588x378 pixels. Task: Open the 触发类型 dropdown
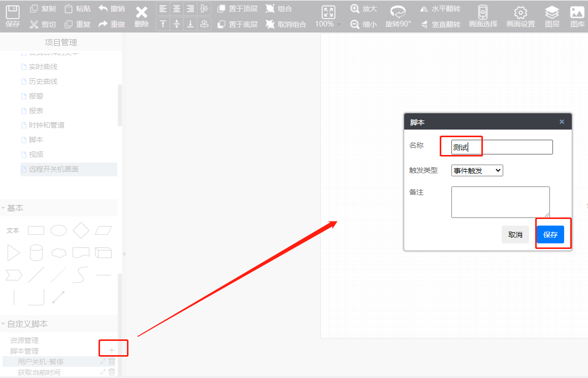pyautogui.click(x=477, y=171)
